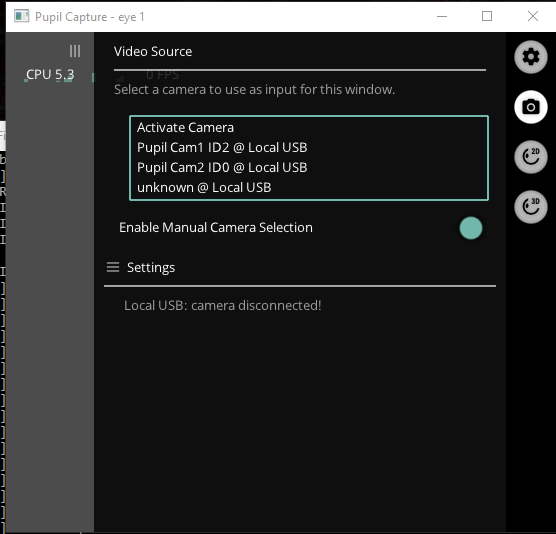556x534 pixels.
Task: Click the CPU 5.3 usage graph
Action: 50,75
